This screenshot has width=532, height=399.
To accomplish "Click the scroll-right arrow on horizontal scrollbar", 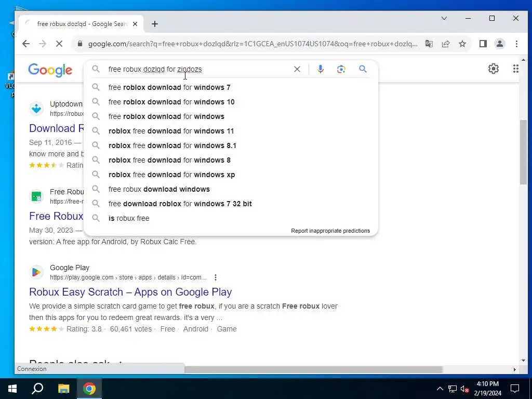I will (515, 369).
